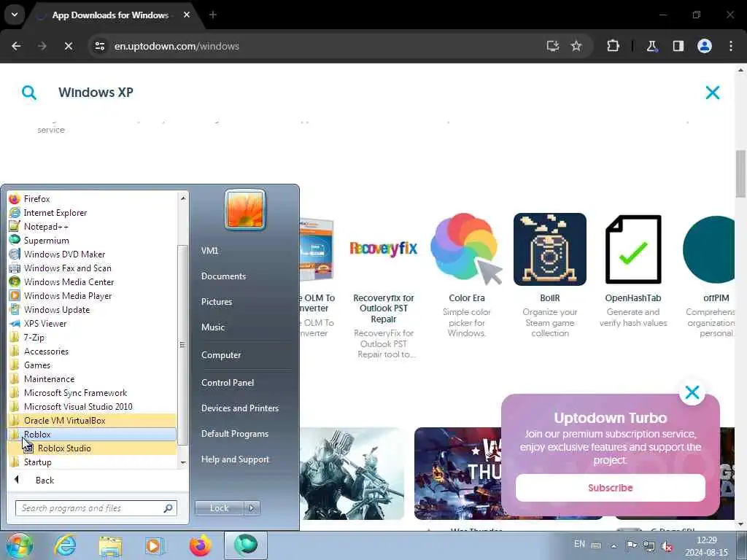Open the browser extensions icon
Viewport: 747px width, 560px height.
(613, 46)
